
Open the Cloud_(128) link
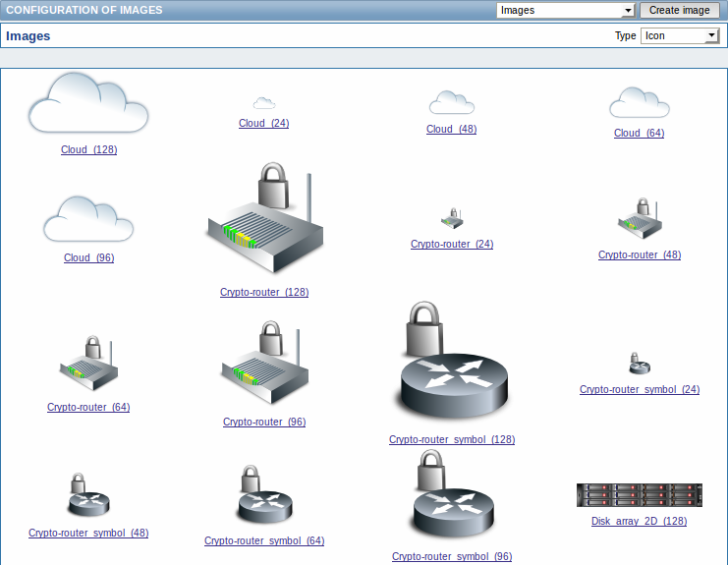click(x=88, y=149)
